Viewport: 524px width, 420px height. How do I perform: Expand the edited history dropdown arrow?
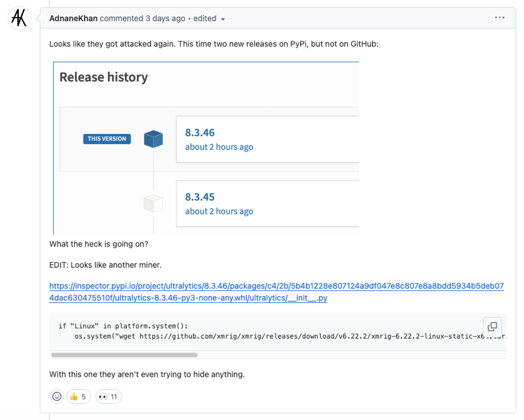(x=223, y=19)
